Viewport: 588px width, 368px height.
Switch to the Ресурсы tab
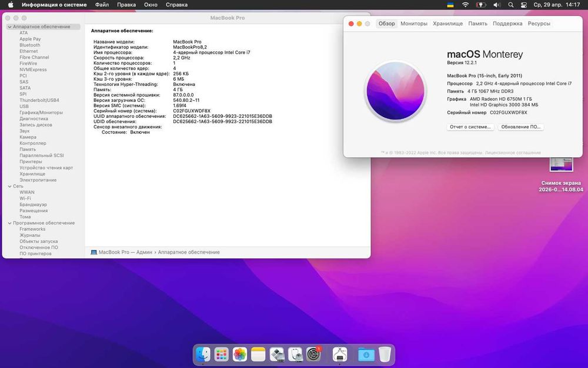click(539, 24)
